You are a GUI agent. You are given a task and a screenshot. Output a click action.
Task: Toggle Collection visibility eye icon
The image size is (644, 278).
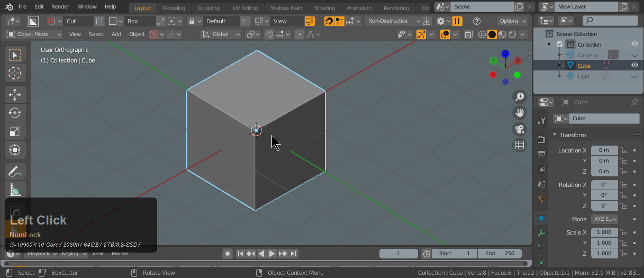634,44
